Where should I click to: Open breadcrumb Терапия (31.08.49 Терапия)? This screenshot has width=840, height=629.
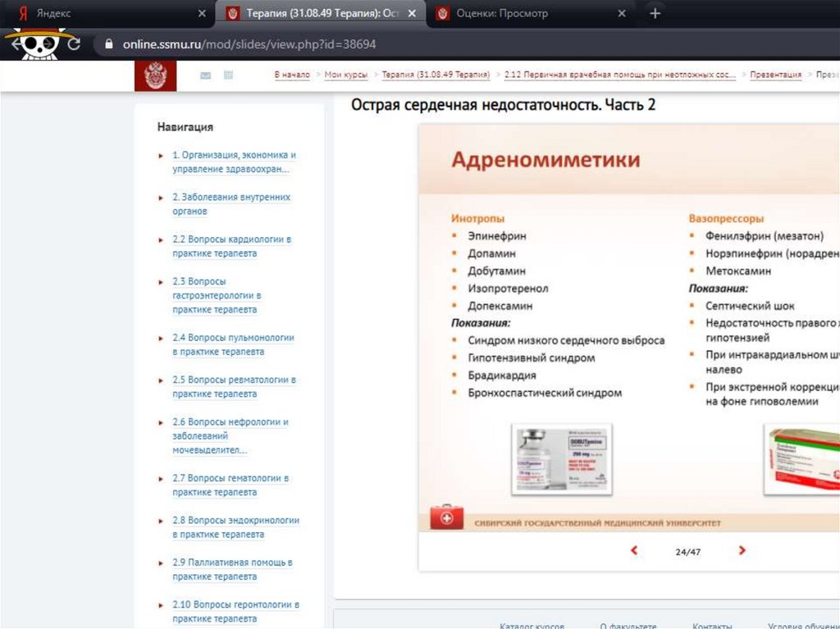tap(436, 75)
